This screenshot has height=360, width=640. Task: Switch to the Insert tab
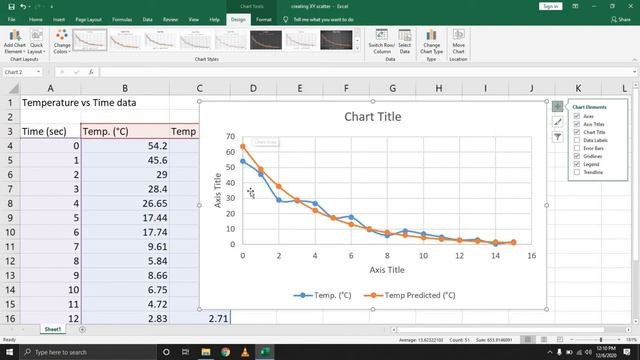pyautogui.click(x=59, y=20)
